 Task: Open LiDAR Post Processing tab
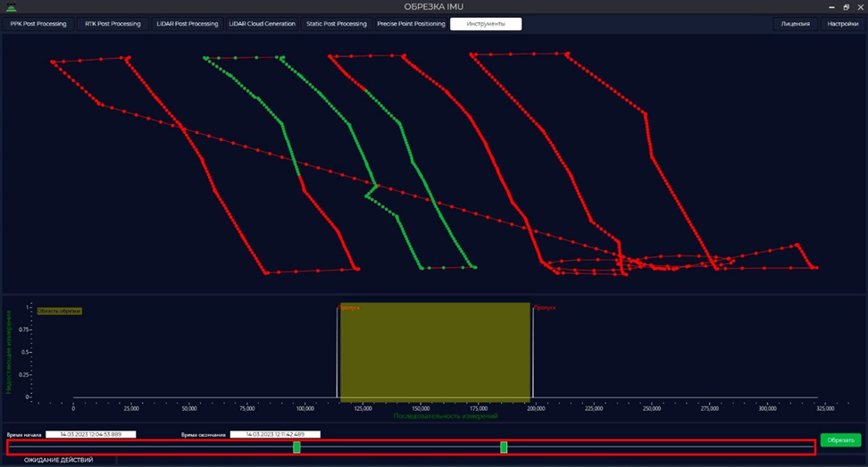pos(188,24)
